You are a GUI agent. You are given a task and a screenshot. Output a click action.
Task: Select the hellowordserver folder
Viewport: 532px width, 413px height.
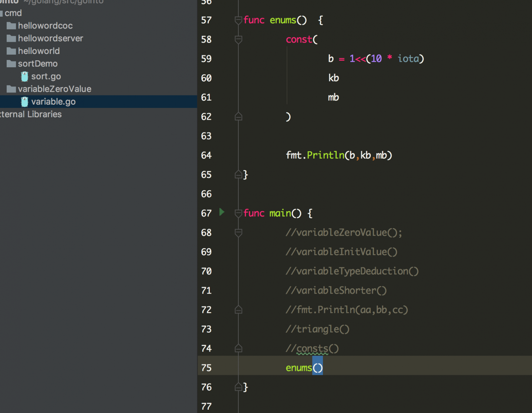50,38
